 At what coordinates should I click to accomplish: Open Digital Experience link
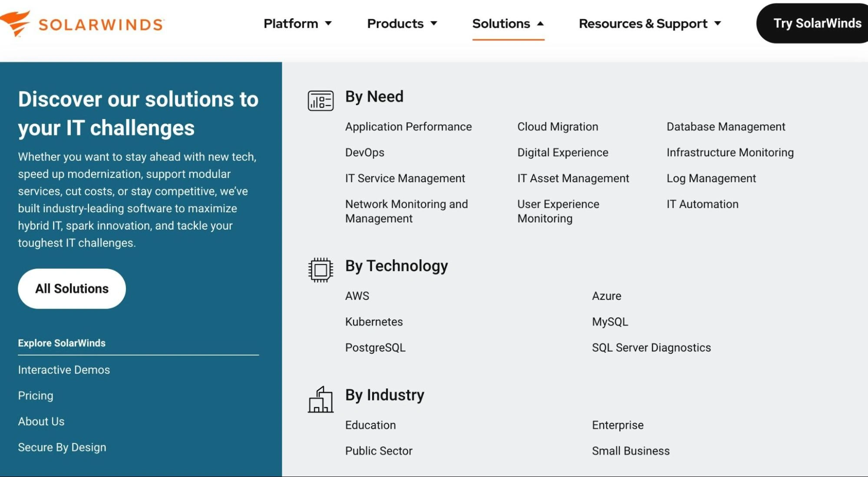pyautogui.click(x=563, y=153)
